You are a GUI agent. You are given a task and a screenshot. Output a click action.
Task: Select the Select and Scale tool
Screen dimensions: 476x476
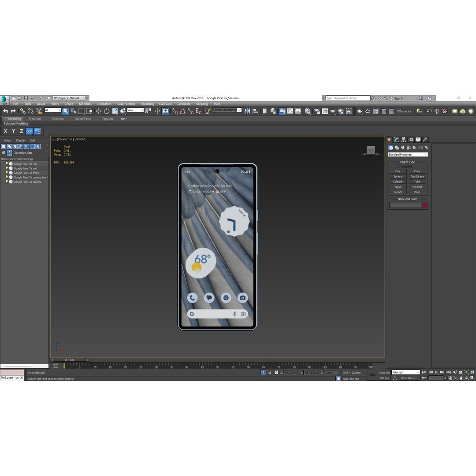[115, 111]
